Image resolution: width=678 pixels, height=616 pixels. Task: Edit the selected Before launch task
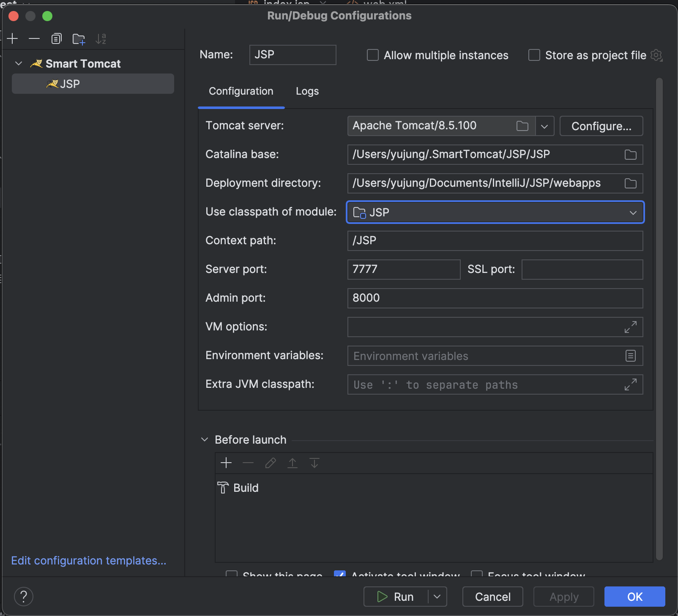click(271, 463)
